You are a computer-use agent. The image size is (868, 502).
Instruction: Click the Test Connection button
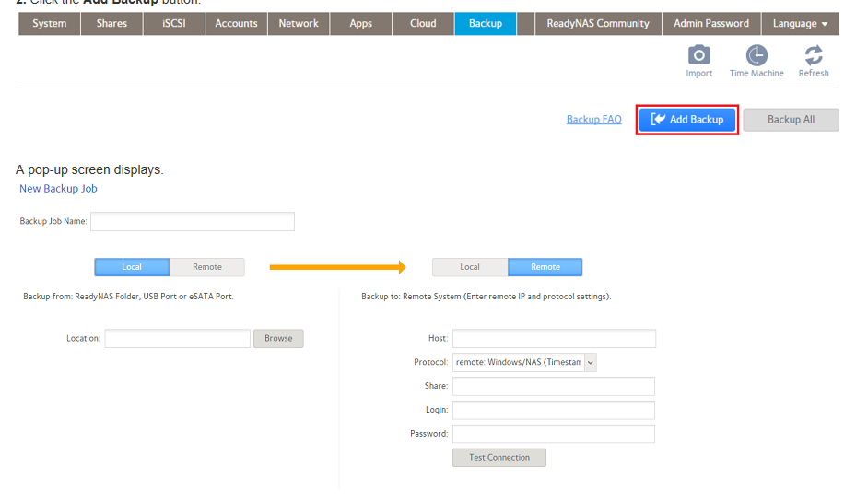click(499, 458)
